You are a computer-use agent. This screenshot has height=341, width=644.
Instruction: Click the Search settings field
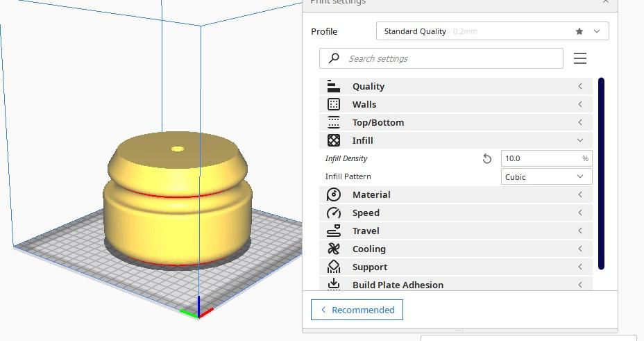click(441, 58)
